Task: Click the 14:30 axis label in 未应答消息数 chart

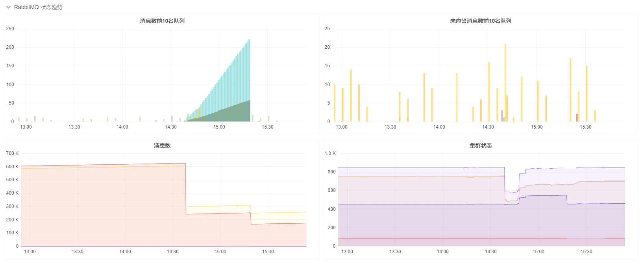Action: [x=488, y=127]
